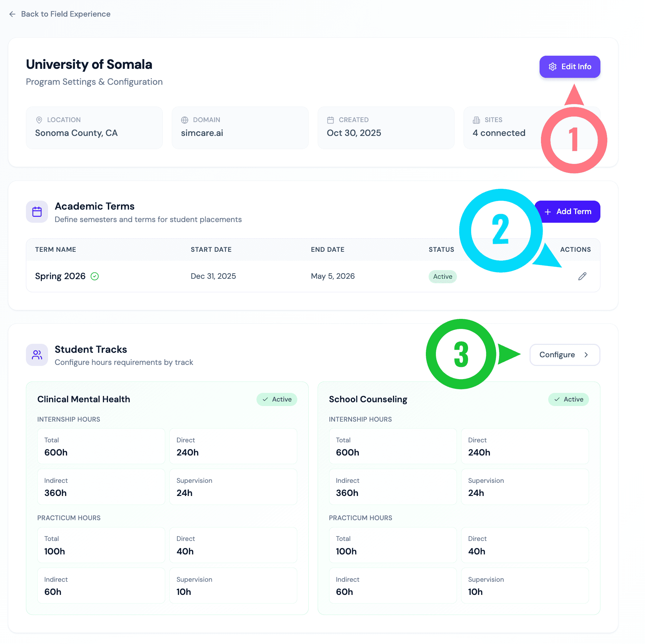The height and width of the screenshot is (644, 645).
Task: Open Edit Info for University of Somala
Action: coord(570,67)
